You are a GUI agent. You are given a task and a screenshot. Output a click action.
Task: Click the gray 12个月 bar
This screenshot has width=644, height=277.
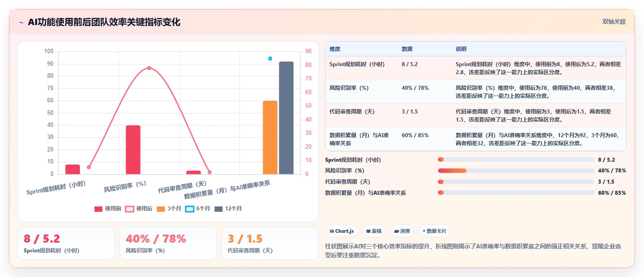(x=286, y=118)
